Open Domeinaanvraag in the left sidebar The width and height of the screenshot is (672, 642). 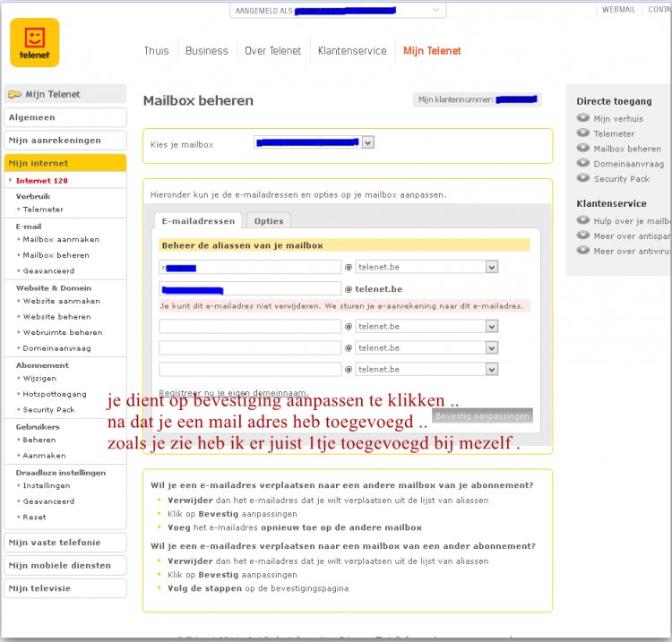click(57, 348)
